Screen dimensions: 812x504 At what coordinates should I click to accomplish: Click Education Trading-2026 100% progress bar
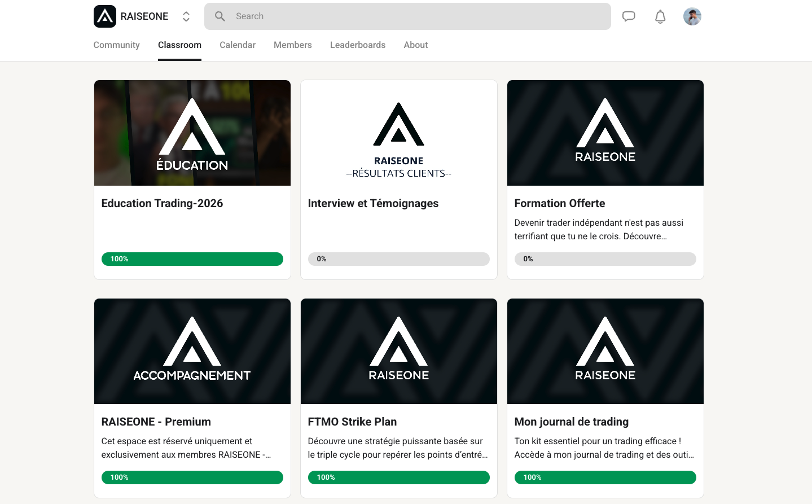pos(192,259)
